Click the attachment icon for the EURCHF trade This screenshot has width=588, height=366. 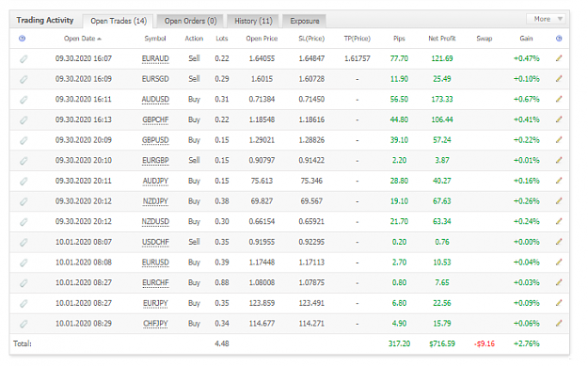(x=24, y=283)
